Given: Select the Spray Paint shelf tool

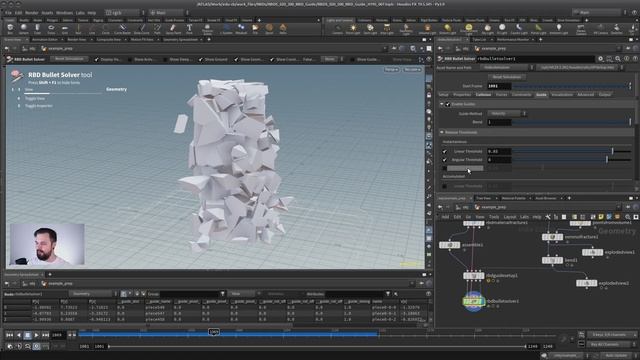Looking at the screenshot, I should click(173, 29).
